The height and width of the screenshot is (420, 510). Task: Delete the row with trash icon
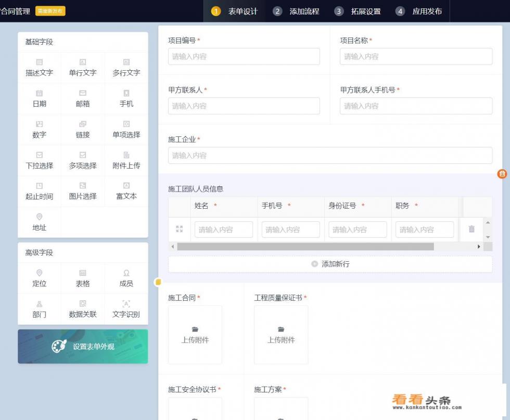[x=471, y=229]
